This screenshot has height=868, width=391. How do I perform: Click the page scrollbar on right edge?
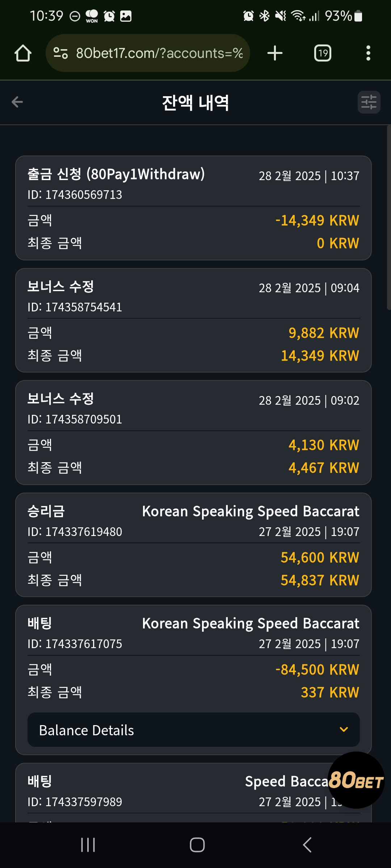(389, 217)
